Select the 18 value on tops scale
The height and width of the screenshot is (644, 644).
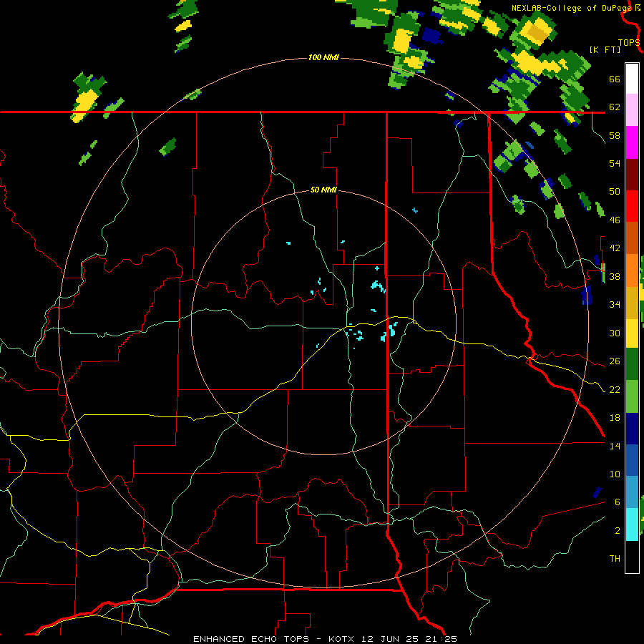[615, 418]
